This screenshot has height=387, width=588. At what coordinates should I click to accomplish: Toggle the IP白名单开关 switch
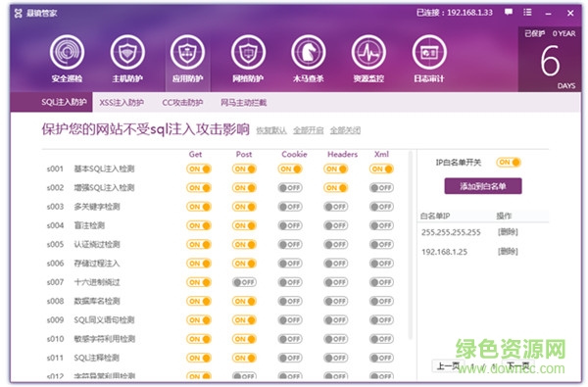pyautogui.click(x=509, y=163)
